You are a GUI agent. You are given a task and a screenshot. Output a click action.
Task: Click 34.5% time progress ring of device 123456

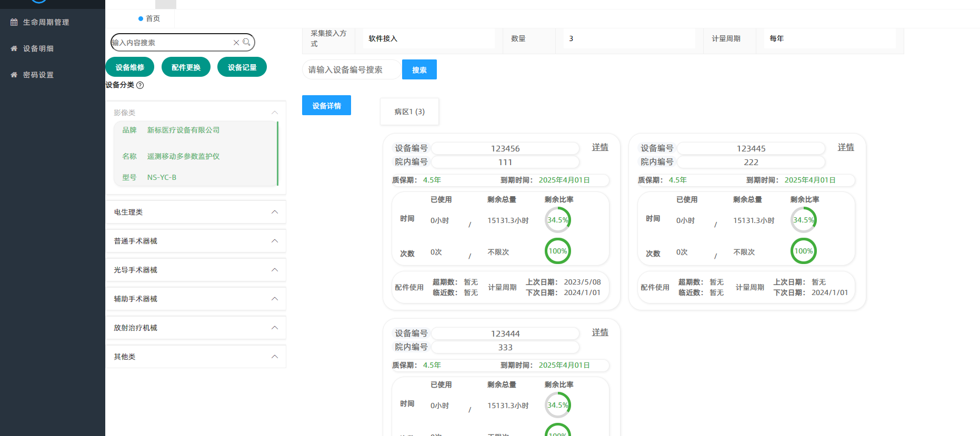(558, 220)
